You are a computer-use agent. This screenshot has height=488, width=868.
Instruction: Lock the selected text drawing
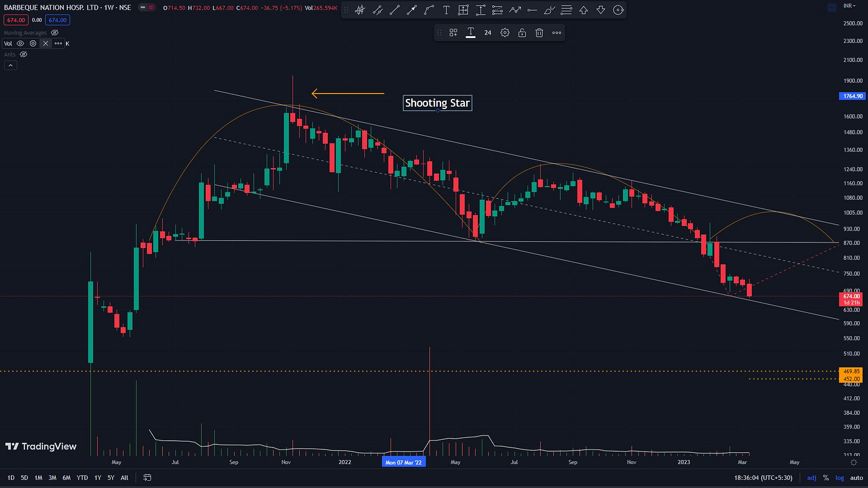tap(522, 33)
